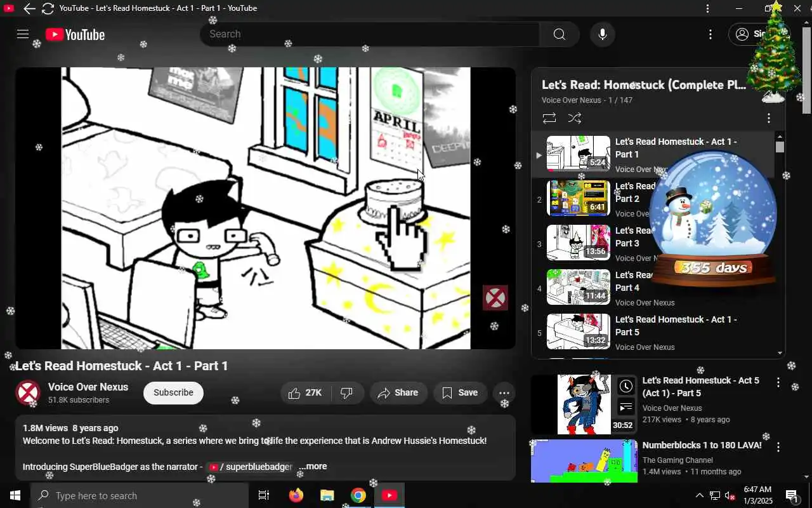Open the app window three-dot menu
812x508 pixels.
point(708,8)
